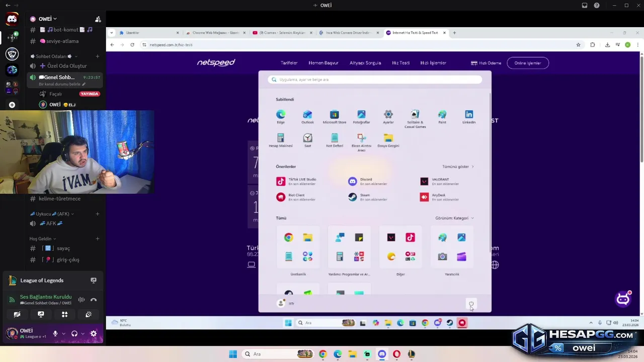Click the add server plus icon
644x362 pixels.
coord(12,105)
